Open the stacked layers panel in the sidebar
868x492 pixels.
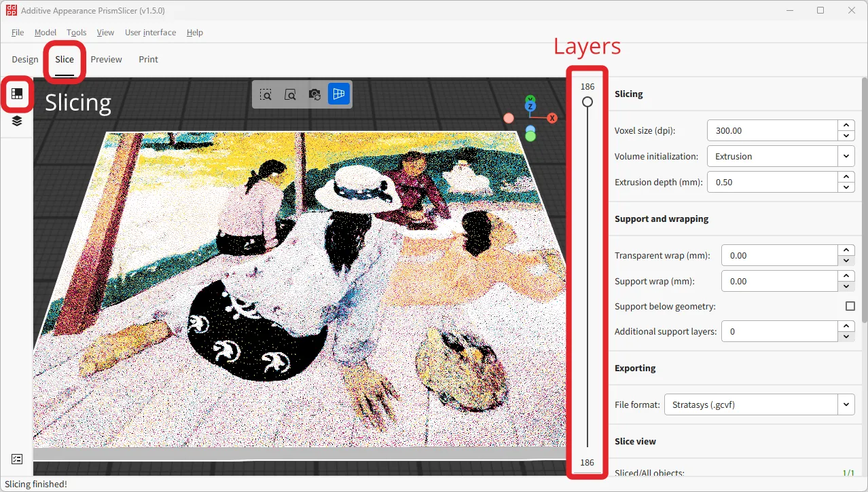(x=17, y=120)
